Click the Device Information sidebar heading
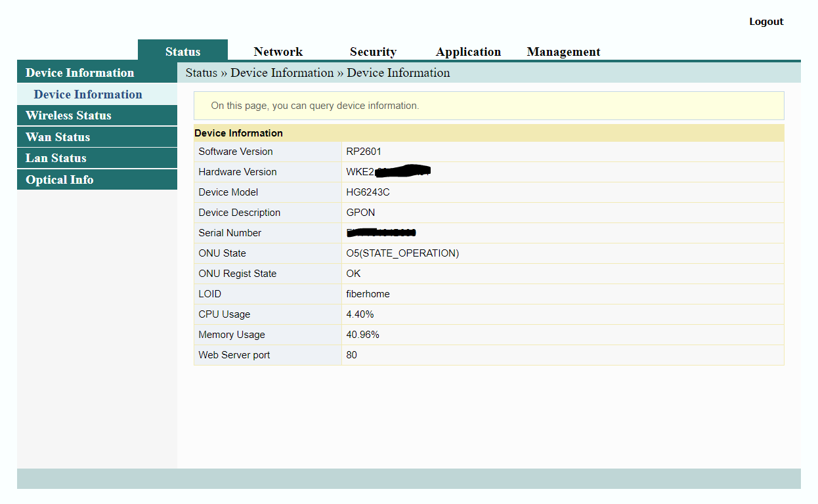The image size is (818, 504). [x=79, y=72]
